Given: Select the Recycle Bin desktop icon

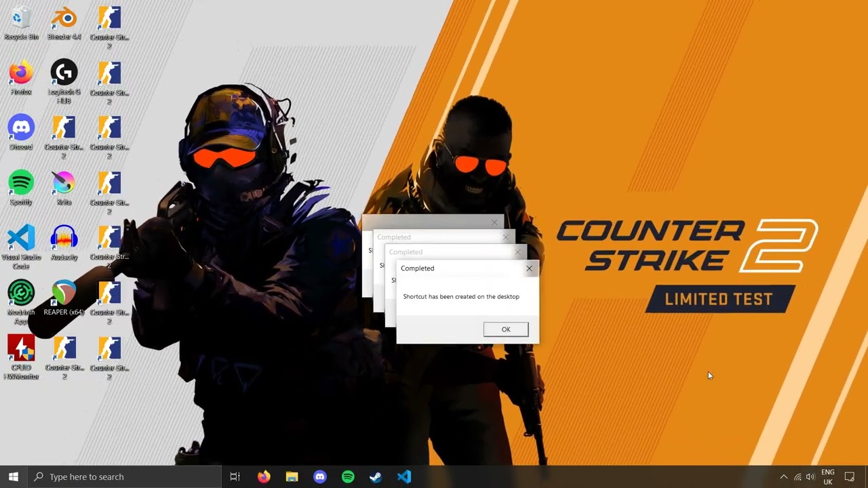Looking at the screenshot, I should tap(21, 23).
